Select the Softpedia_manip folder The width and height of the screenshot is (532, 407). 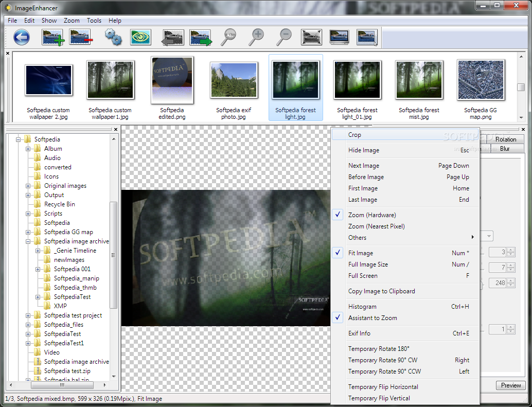tap(77, 278)
